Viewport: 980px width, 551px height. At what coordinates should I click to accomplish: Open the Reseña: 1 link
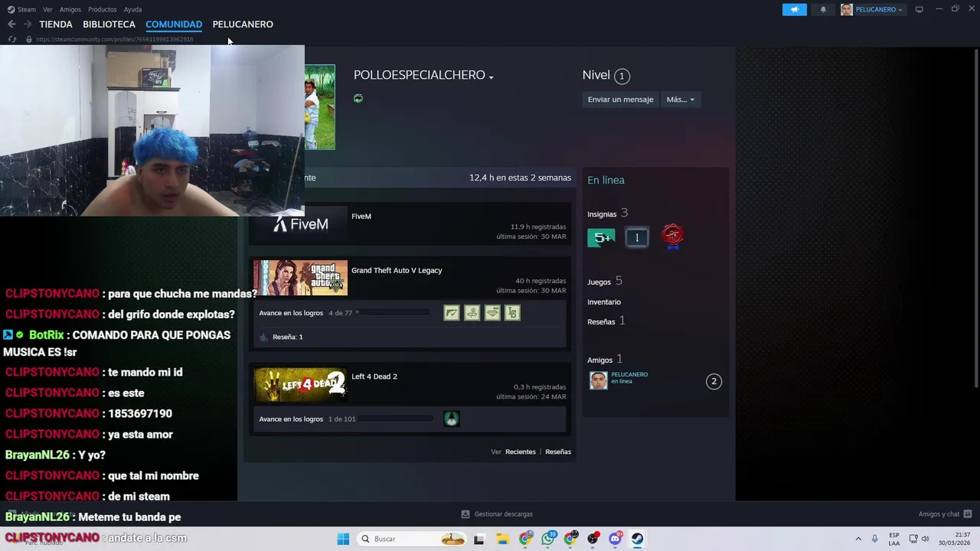[x=288, y=337]
